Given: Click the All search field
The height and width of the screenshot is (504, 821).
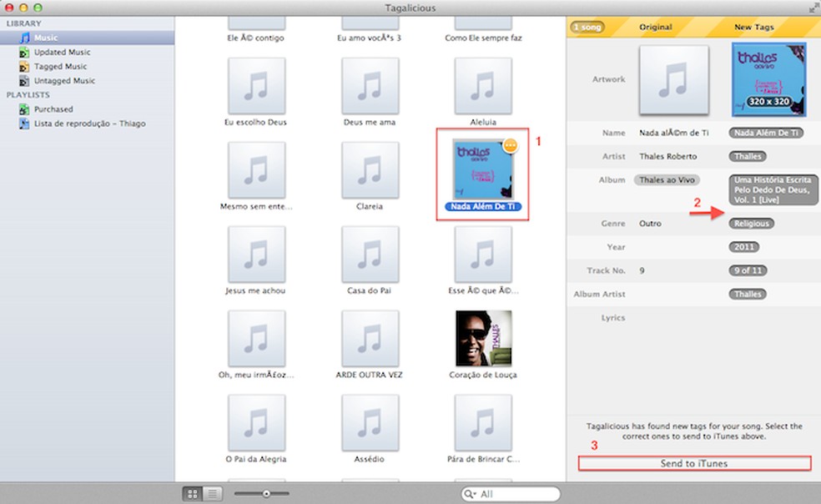Looking at the screenshot, I should click(511, 494).
